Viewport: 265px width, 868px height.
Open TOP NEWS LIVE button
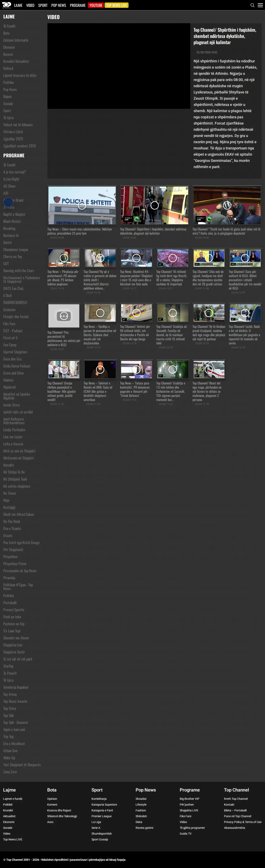pos(117,5)
